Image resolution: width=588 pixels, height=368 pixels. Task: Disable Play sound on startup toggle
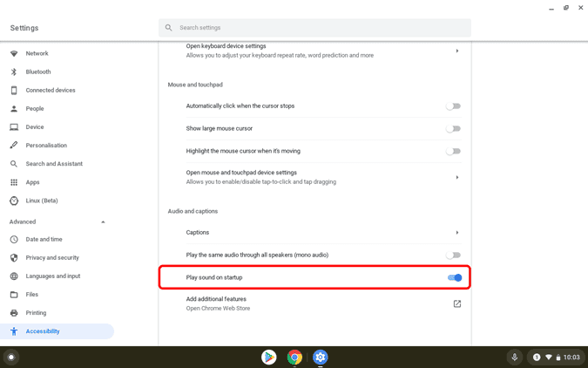(455, 278)
